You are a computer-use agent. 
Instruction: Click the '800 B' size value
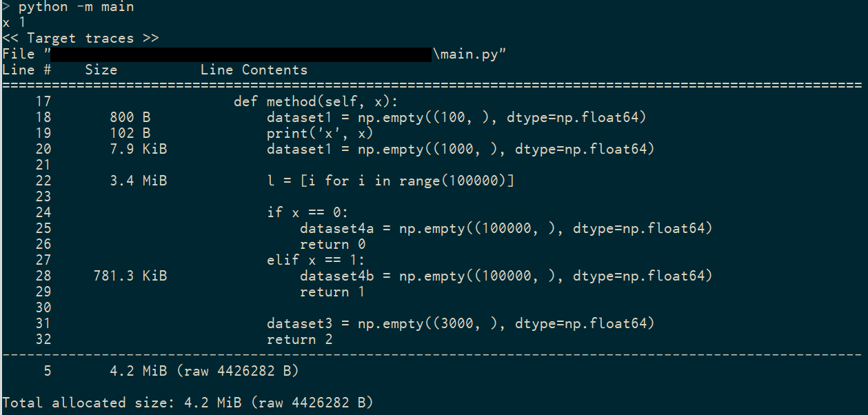[x=130, y=118]
